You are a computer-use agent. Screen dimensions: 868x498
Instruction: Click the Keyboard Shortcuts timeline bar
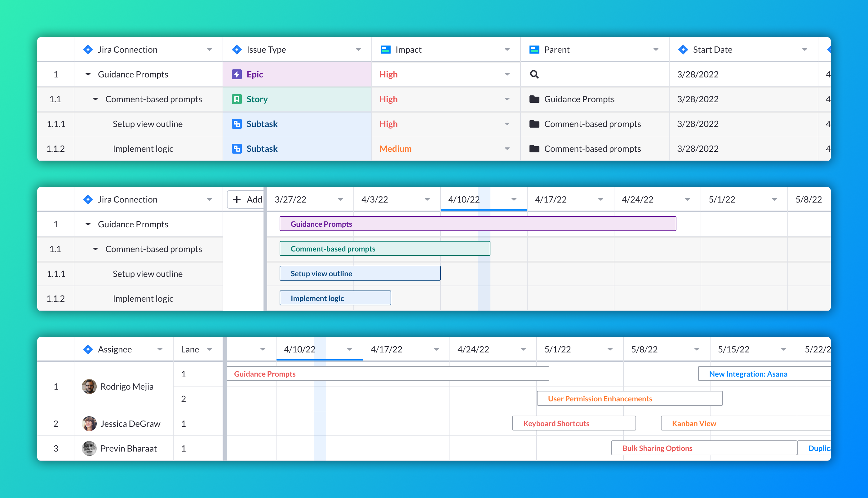click(573, 423)
